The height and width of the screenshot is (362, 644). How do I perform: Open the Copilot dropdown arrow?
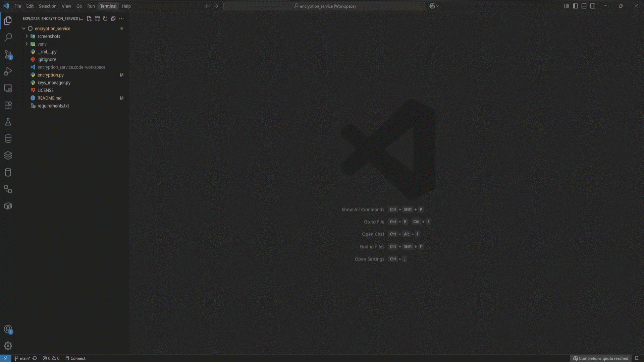click(x=437, y=6)
